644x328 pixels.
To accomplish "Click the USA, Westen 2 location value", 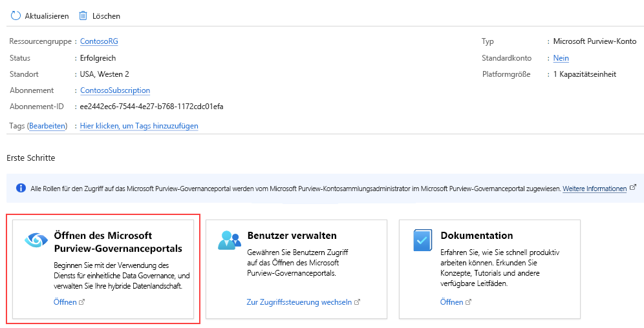I will click(104, 74).
